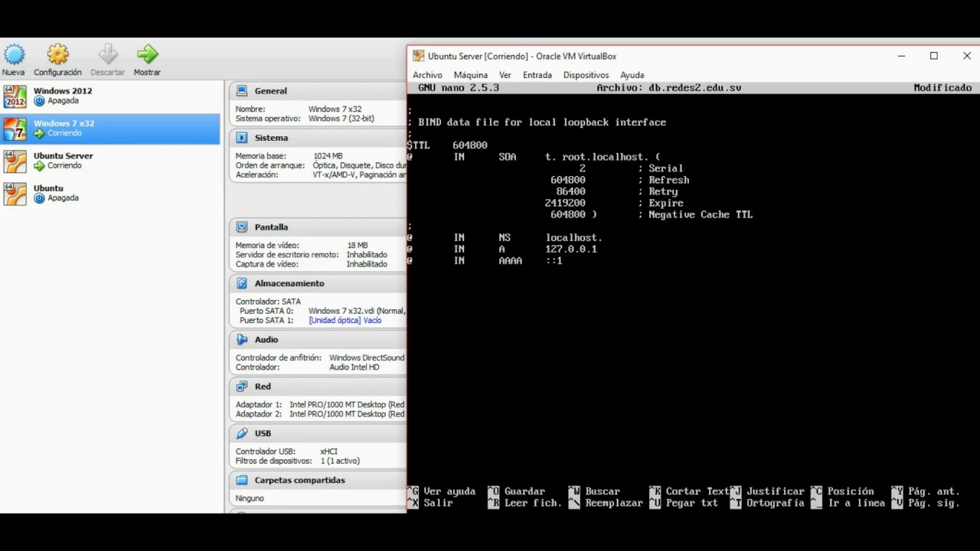Select the Windows 2012 VM icon
The height and width of the screenshot is (551, 980).
[15, 96]
